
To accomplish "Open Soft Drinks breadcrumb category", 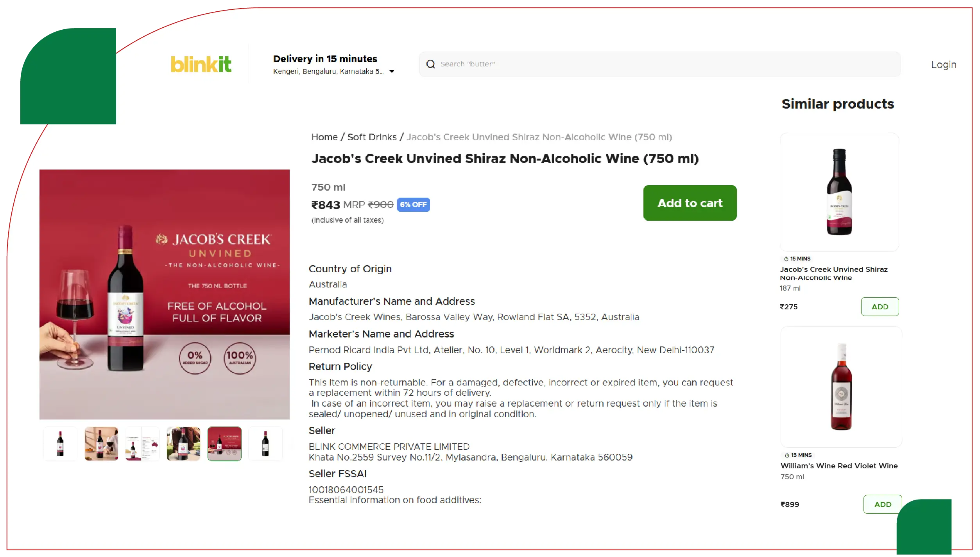I will click(x=372, y=137).
